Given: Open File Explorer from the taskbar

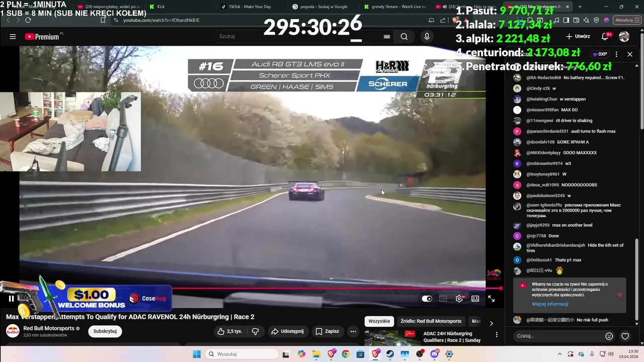Looking at the screenshot, I should coord(316,354).
